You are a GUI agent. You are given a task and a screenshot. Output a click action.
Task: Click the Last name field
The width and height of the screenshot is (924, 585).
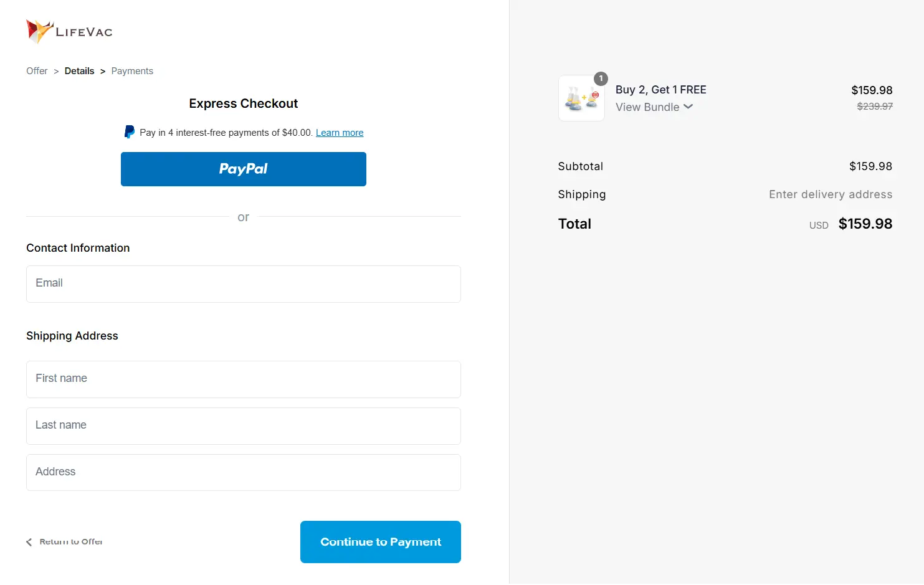point(243,426)
